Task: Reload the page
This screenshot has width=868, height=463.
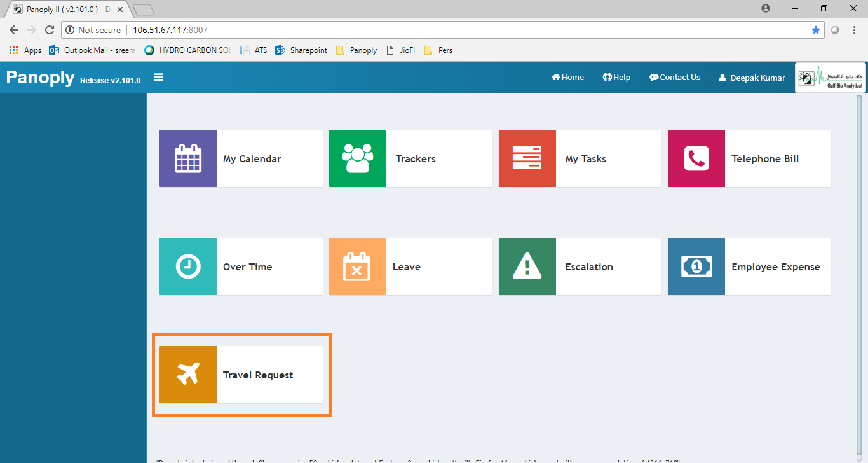Action: click(50, 30)
